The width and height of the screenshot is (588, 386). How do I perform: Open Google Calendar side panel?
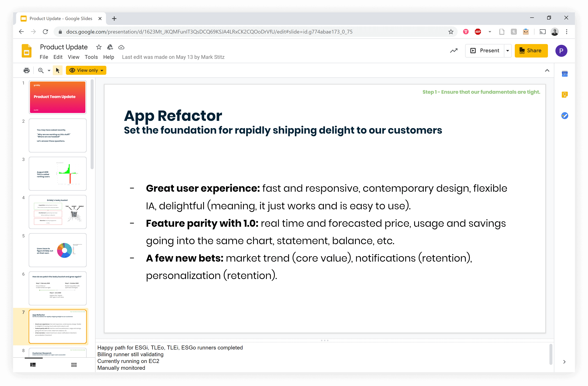[565, 74]
